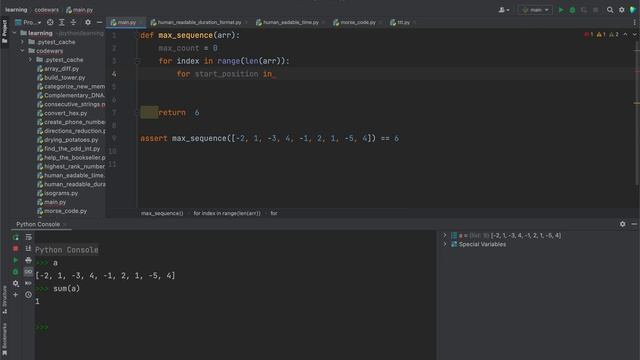Open Project panel options gear
The image size is (640, 360).
coord(88,22)
